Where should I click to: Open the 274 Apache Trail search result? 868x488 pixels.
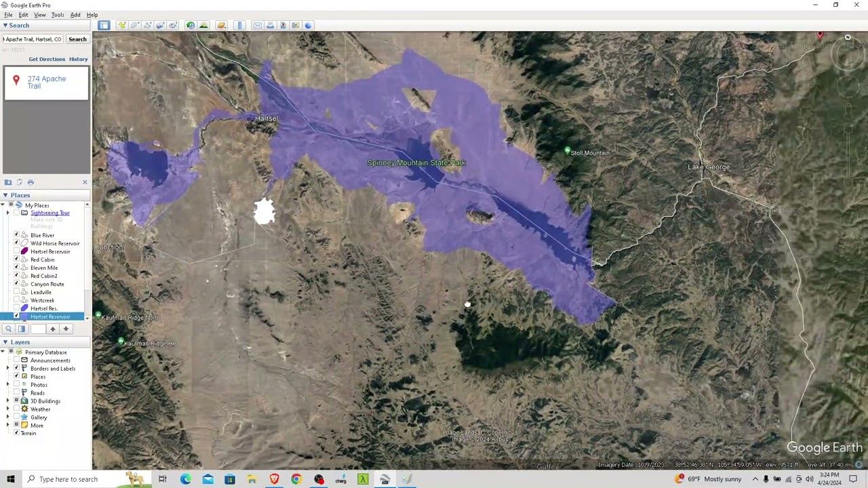[x=47, y=82]
